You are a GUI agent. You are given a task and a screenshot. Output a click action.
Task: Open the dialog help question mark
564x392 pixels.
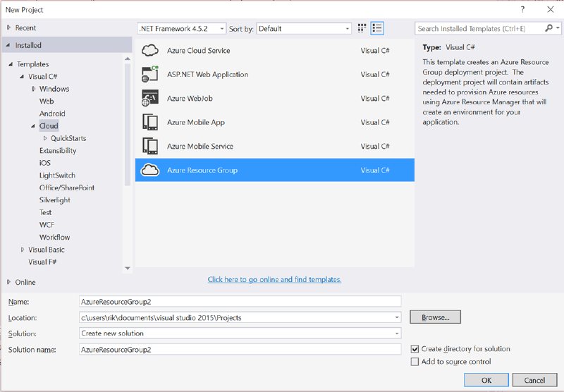pos(522,10)
